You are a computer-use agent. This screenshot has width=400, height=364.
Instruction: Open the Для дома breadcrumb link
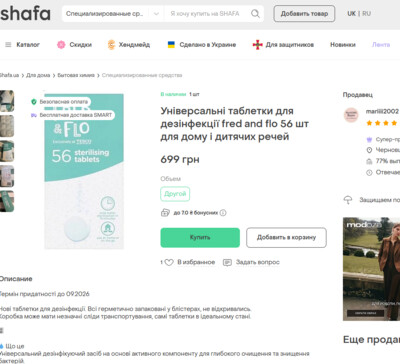[38, 75]
